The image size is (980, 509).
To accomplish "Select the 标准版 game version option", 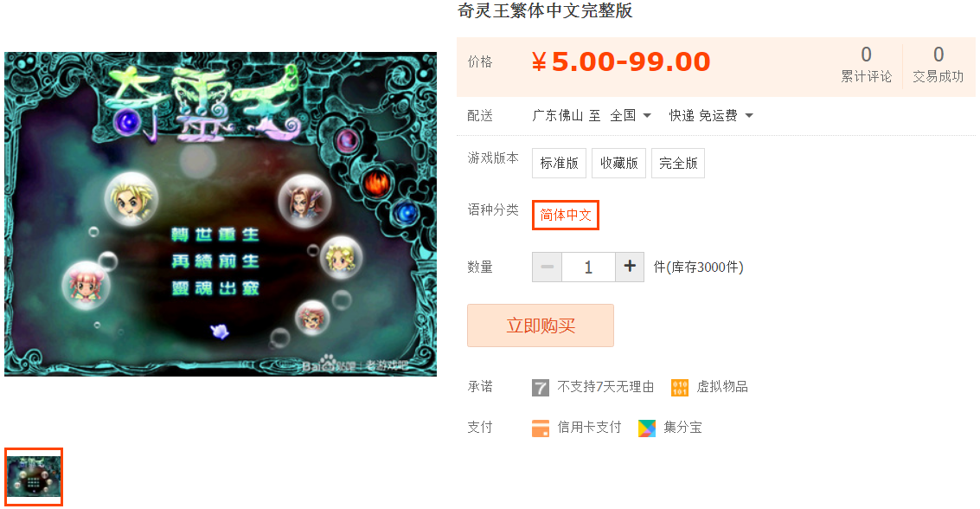I will (x=560, y=164).
